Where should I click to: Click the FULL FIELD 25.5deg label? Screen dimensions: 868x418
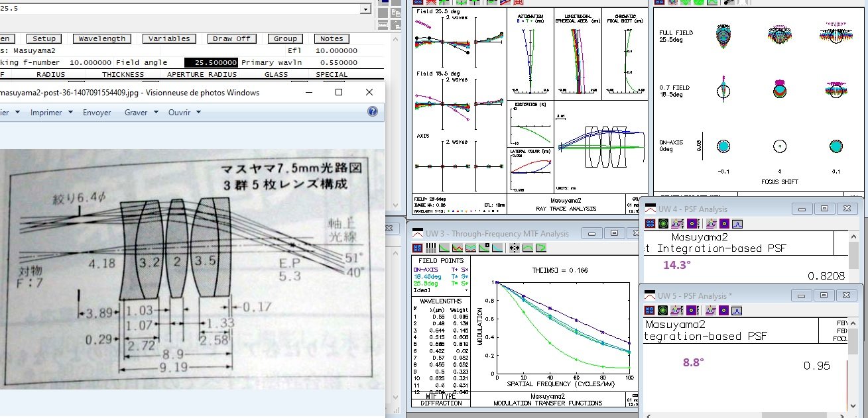675,36
